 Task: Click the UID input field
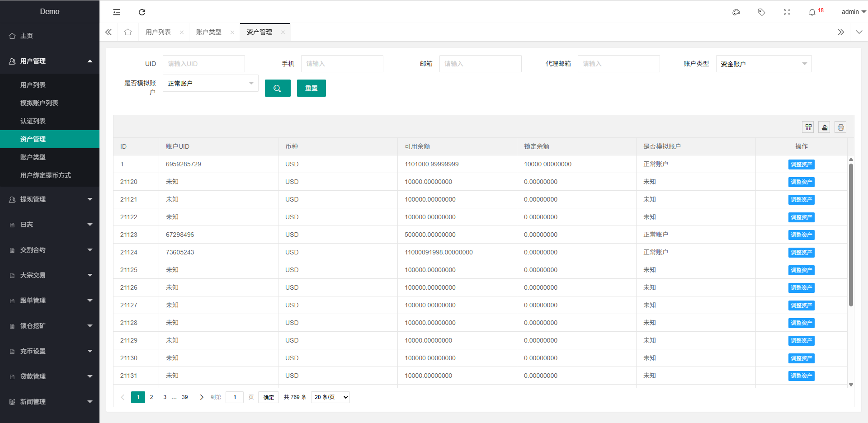[203, 64]
